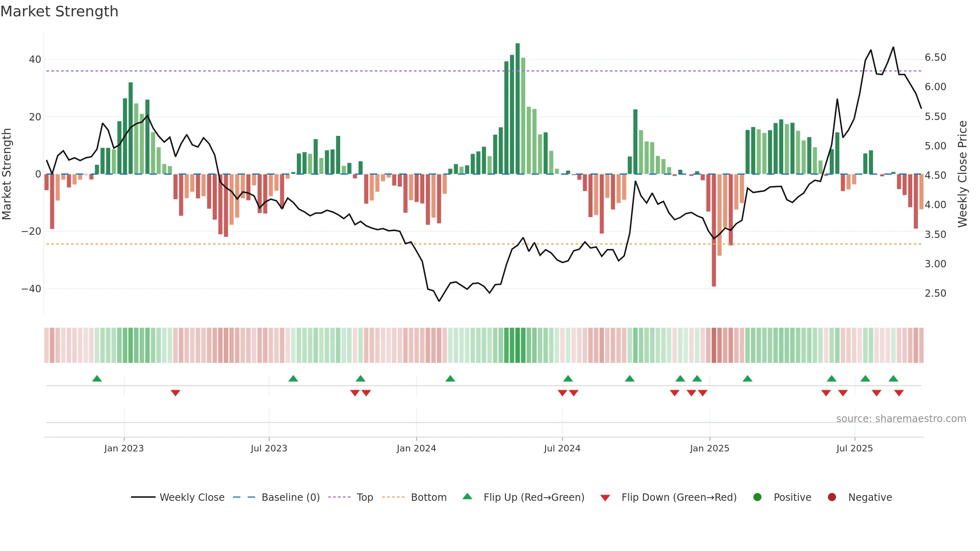The height and width of the screenshot is (551, 980).
Task: Click the Bottom legend label
Action: point(429,497)
